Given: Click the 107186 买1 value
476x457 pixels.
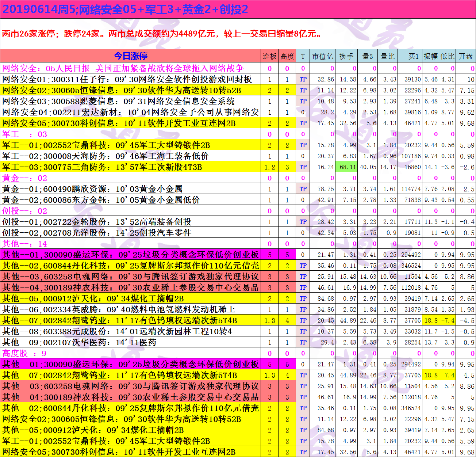Looking at the screenshot, I should point(411,156).
